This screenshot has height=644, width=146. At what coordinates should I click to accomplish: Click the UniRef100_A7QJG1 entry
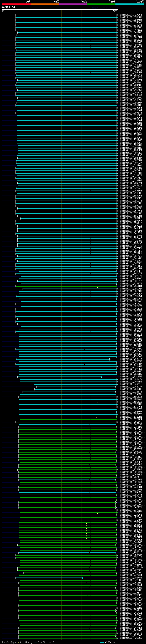tap(131, 314)
